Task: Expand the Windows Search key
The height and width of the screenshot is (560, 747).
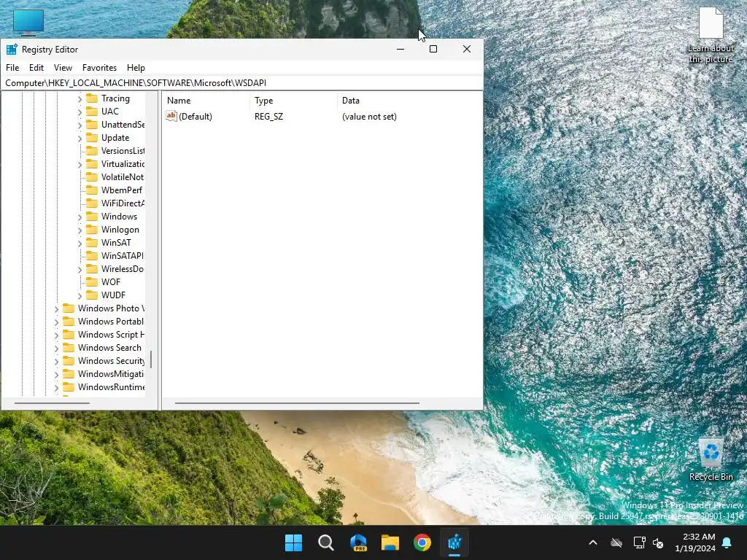Action: (56, 348)
